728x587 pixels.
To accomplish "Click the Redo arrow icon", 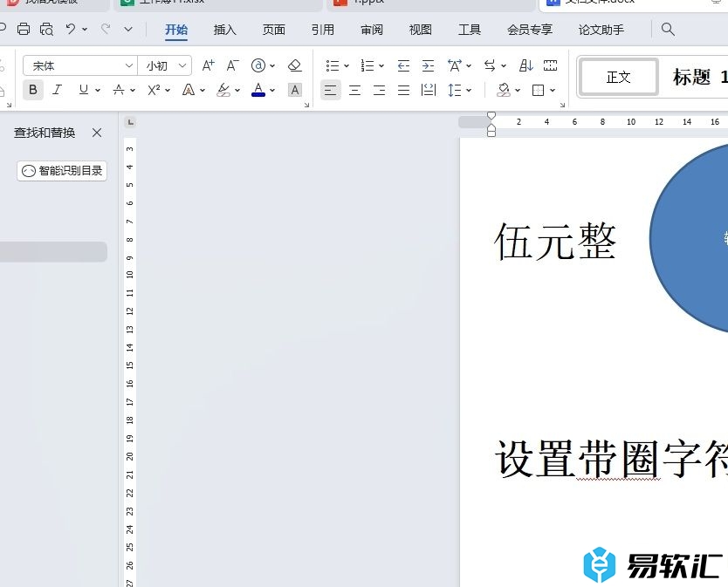I will tap(106, 30).
